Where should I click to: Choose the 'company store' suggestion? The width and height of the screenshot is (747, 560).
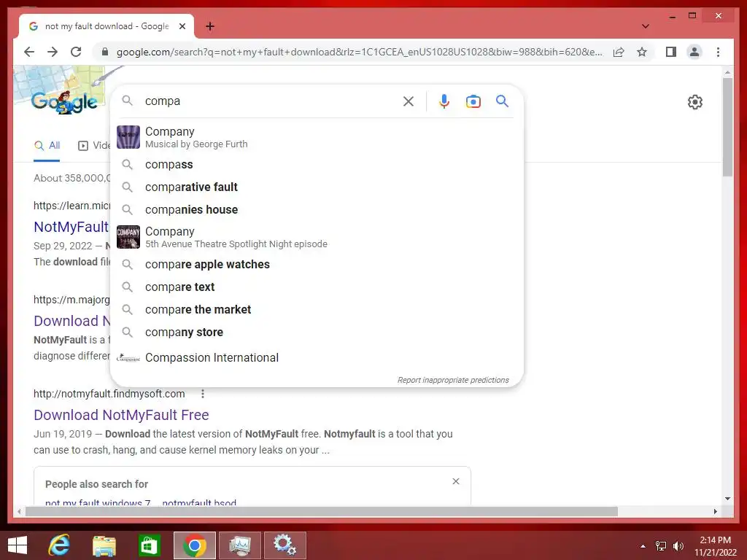click(317, 332)
